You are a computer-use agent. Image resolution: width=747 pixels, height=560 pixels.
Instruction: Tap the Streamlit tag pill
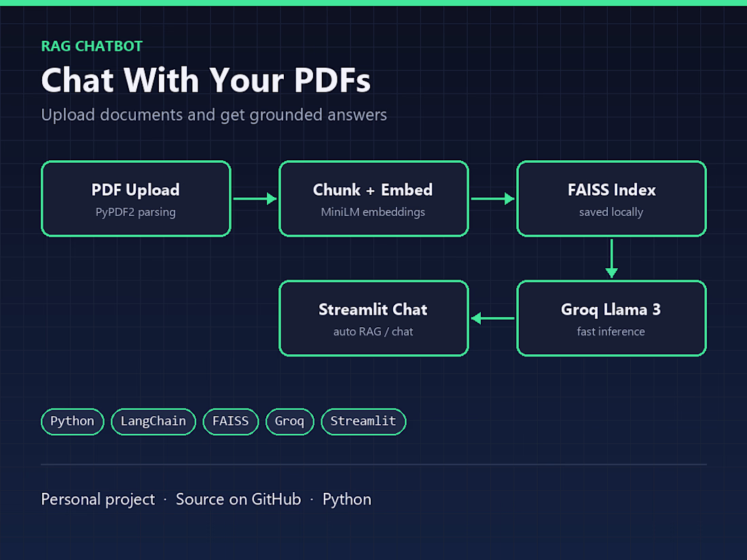click(x=363, y=422)
